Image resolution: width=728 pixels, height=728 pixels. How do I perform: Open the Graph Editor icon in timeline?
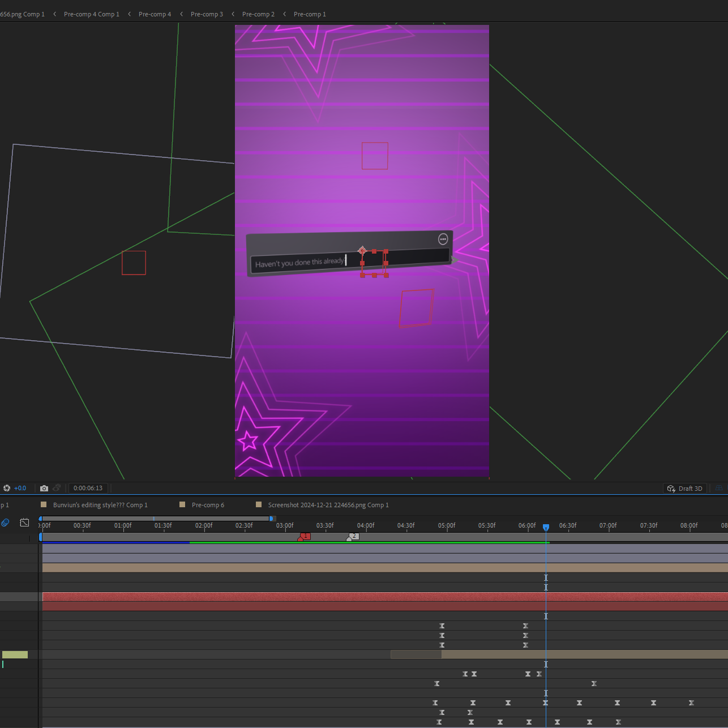click(x=24, y=523)
